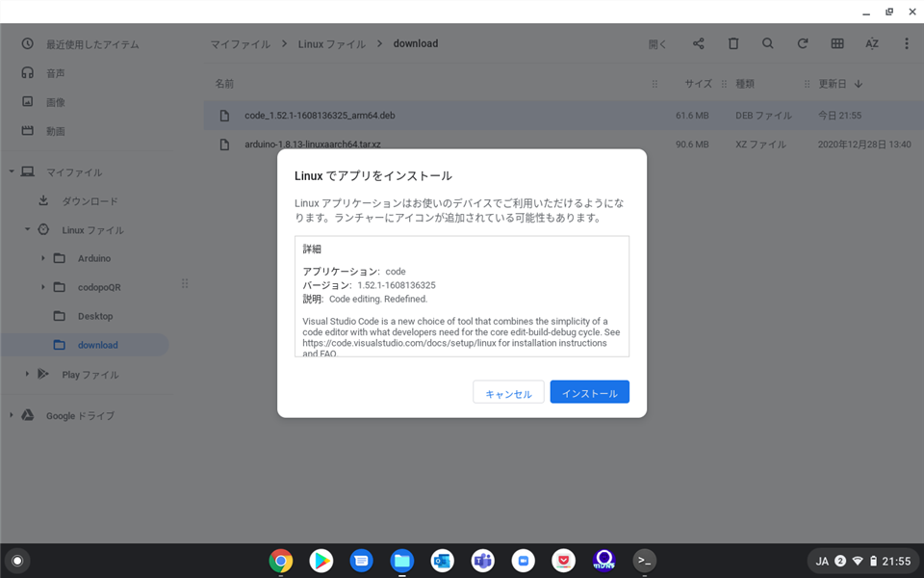Expand the codopoQR folder arrow
924x578 pixels.
coord(43,287)
